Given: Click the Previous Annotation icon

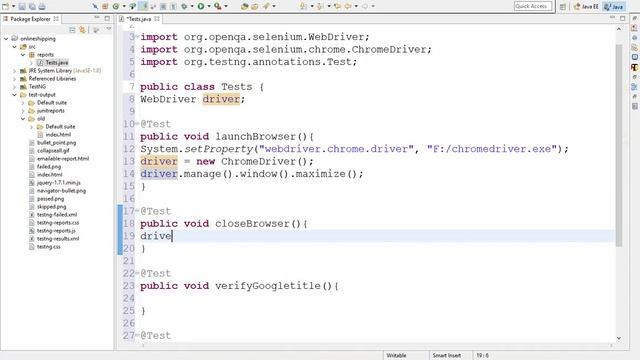Looking at the screenshot, I should 320,6.
